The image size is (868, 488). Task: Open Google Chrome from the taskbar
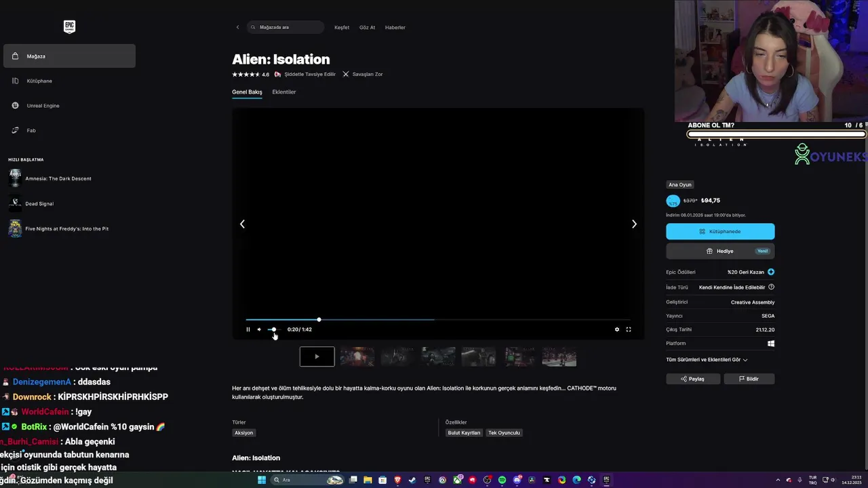[562, 480]
